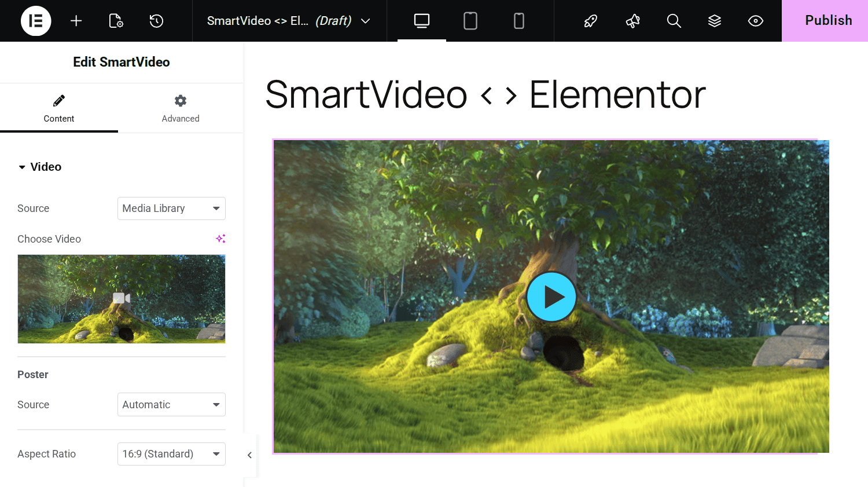Image resolution: width=868 pixels, height=487 pixels.
Task: Publish the page
Action: [829, 21]
